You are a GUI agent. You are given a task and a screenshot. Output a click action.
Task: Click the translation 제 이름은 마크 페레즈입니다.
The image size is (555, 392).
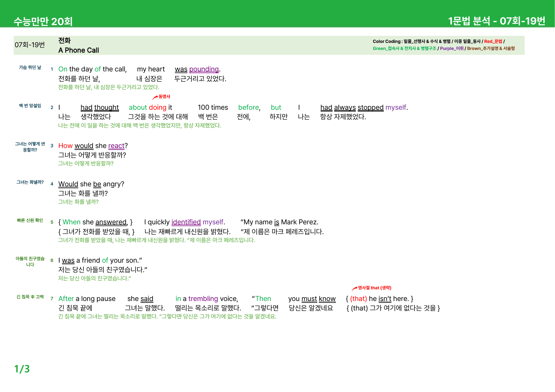[282, 232]
